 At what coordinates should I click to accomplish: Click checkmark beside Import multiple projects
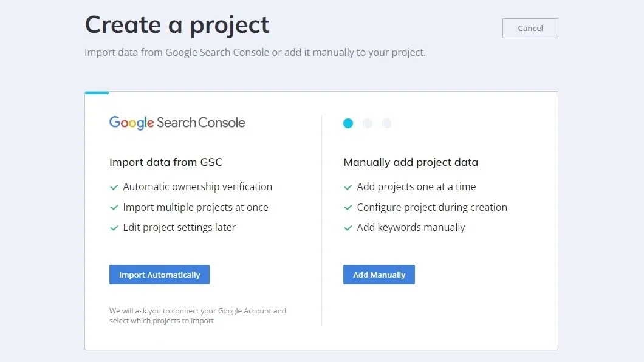[114, 208]
